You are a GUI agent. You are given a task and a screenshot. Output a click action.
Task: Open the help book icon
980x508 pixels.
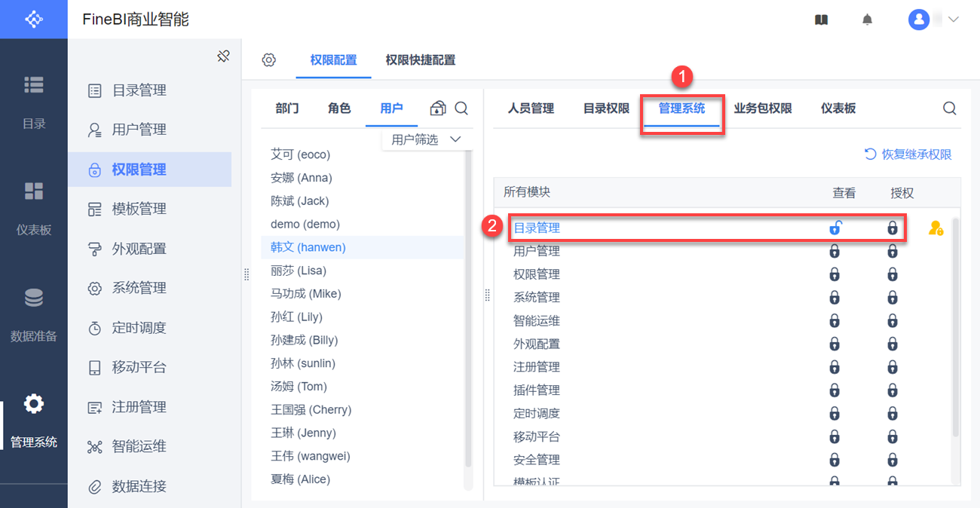[x=822, y=20]
